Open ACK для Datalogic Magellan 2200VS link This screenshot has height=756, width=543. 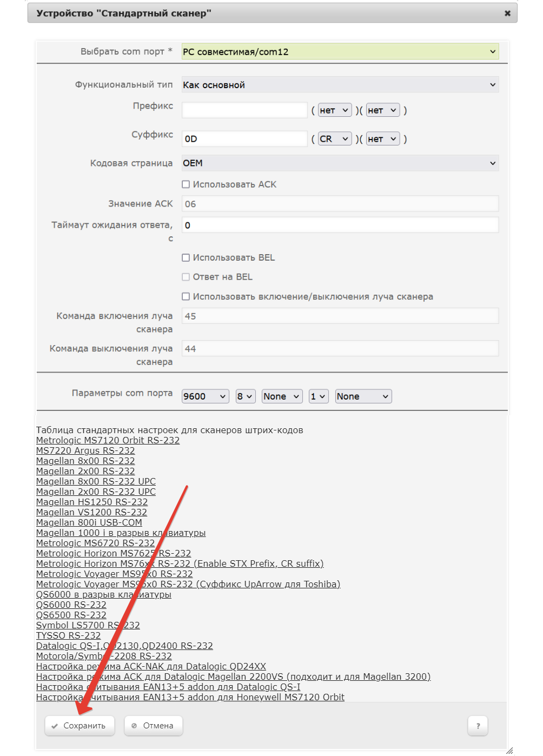point(233,677)
